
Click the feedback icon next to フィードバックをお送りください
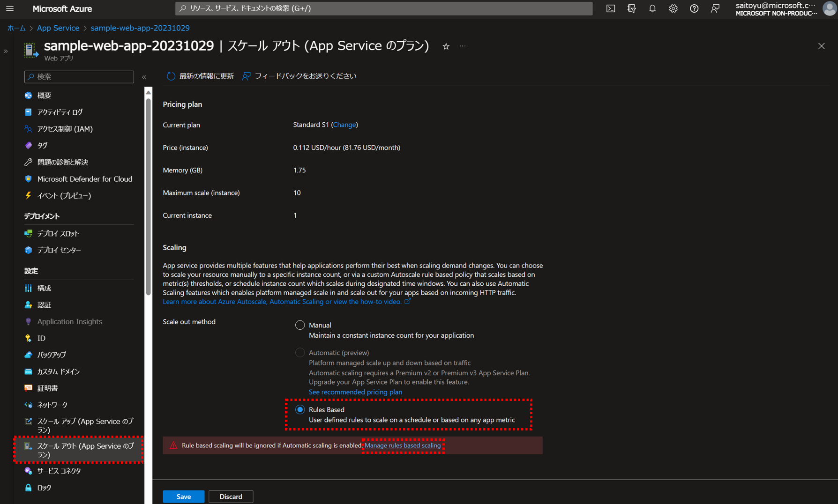click(246, 76)
